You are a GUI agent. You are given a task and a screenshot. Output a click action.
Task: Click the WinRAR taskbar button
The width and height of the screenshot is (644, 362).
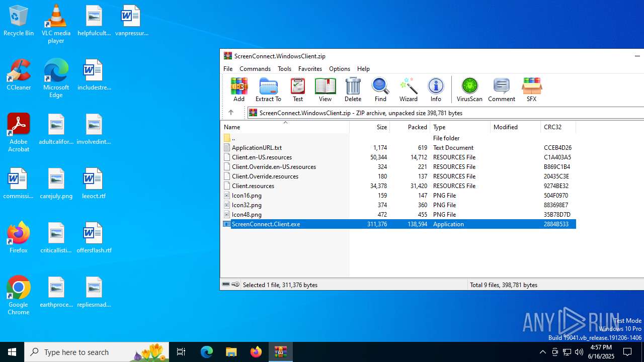tap(280, 352)
